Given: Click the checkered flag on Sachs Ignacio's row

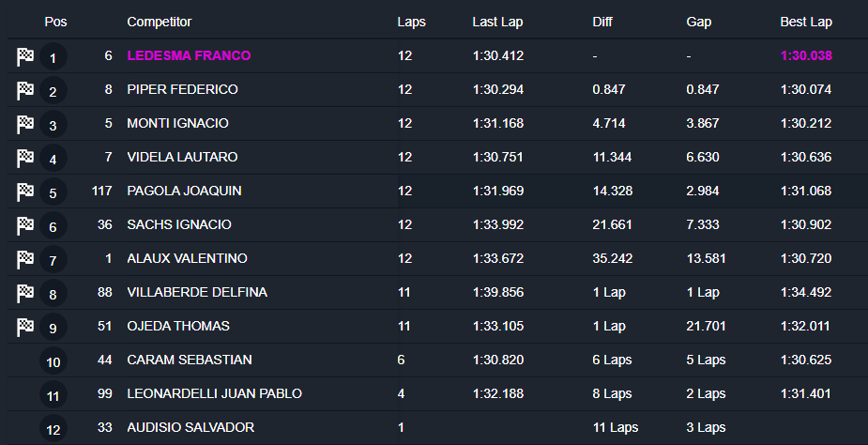Looking at the screenshot, I should (25, 225).
